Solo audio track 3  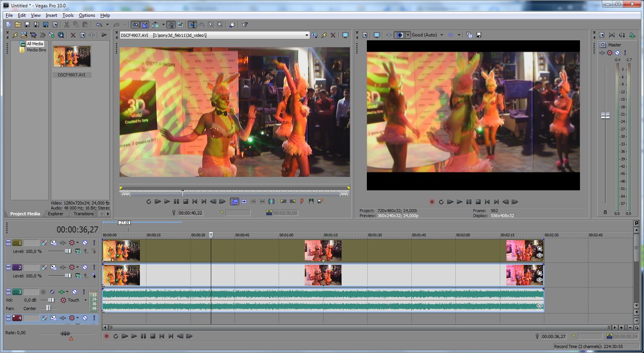click(84, 292)
